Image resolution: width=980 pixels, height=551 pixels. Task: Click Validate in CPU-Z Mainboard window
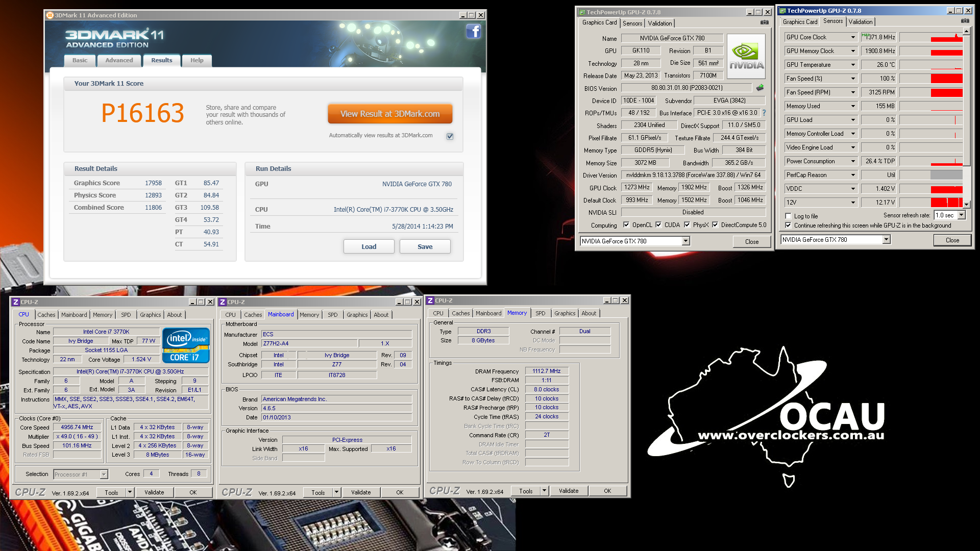point(361,492)
